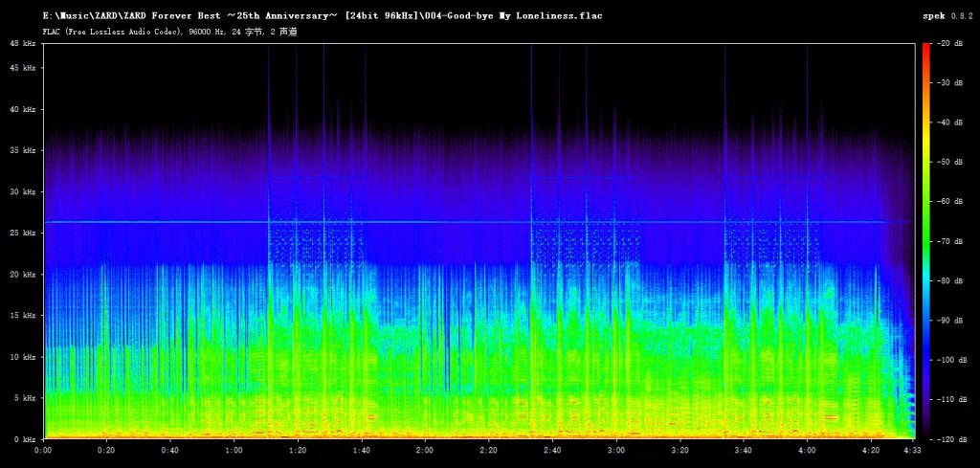
Task: Click the 0:00 start time marker
Action: click(x=44, y=449)
